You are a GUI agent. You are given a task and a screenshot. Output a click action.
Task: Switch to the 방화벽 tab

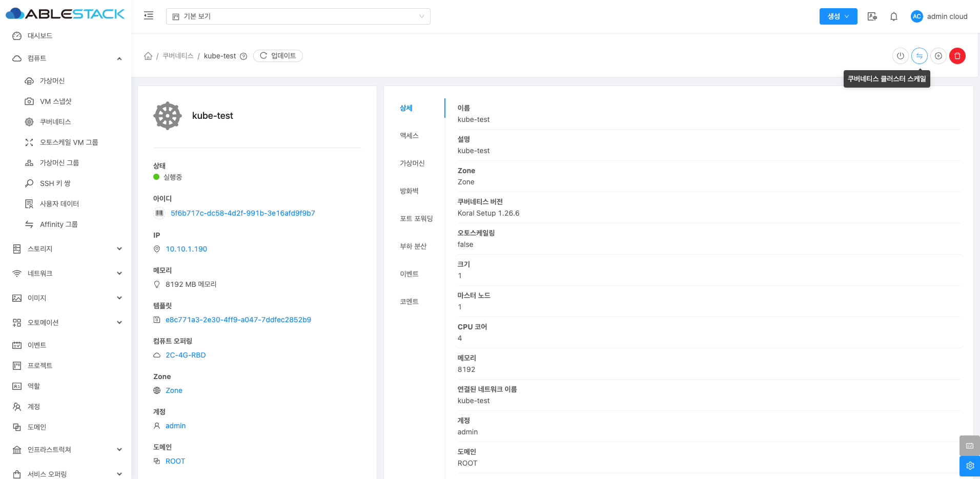[409, 191]
